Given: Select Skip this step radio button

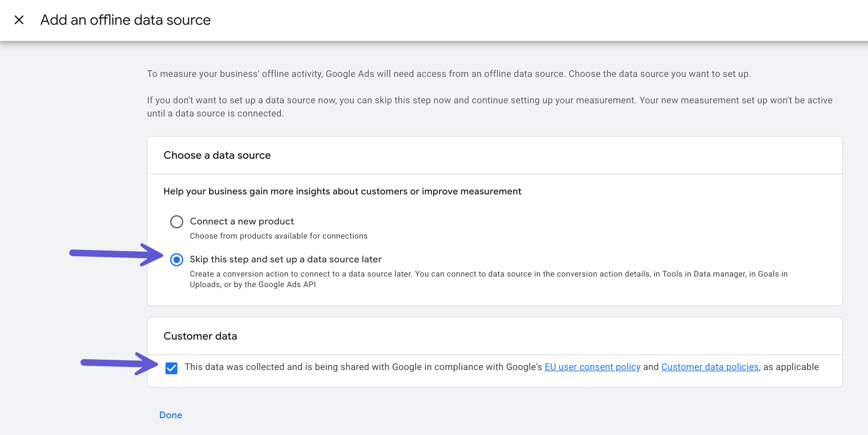Looking at the screenshot, I should pyautogui.click(x=176, y=260).
